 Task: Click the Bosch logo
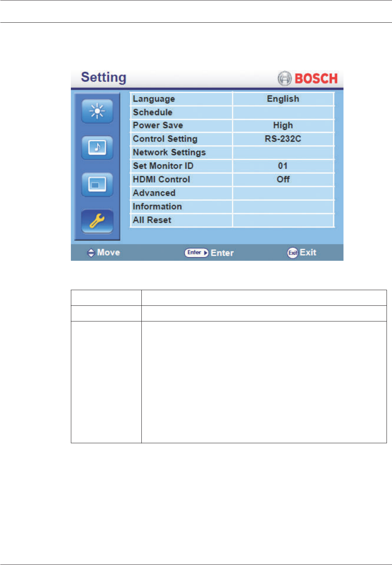coord(307,78)
